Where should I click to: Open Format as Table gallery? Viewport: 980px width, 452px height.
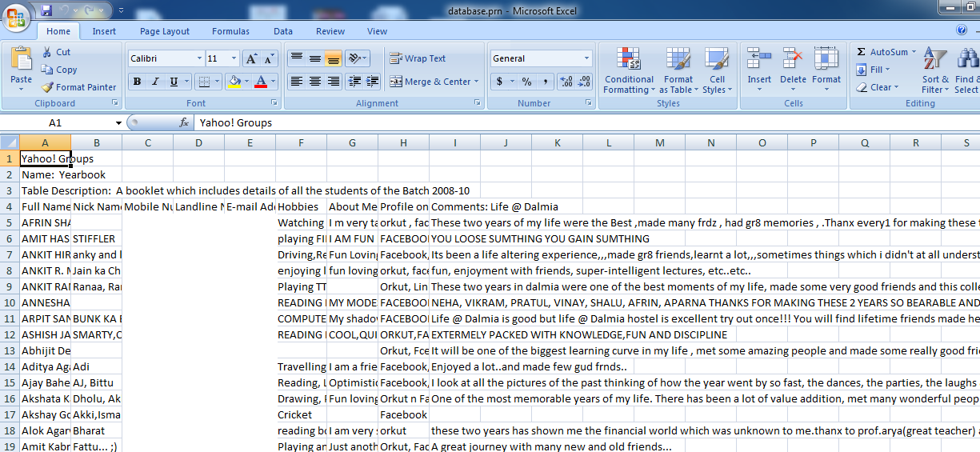(678, 70)
